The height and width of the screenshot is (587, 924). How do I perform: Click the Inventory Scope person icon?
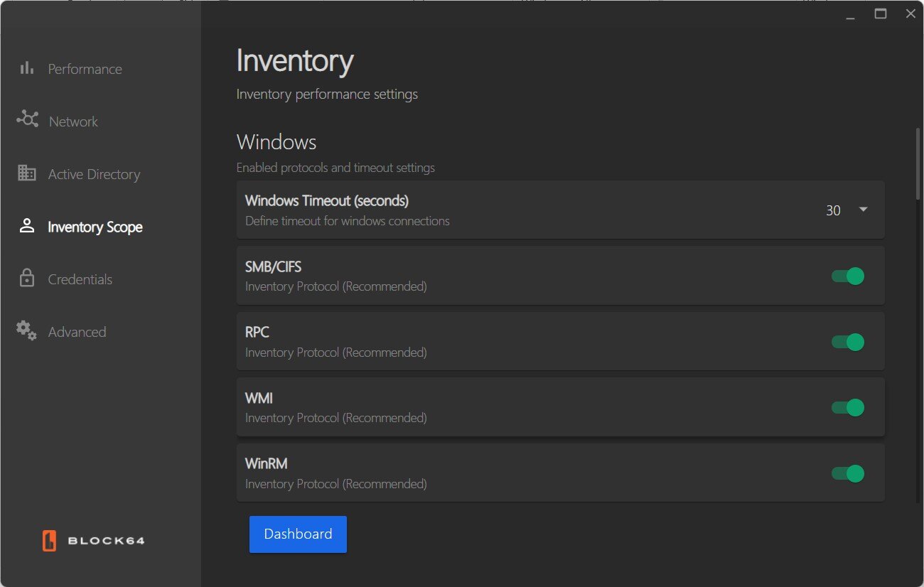27,226
